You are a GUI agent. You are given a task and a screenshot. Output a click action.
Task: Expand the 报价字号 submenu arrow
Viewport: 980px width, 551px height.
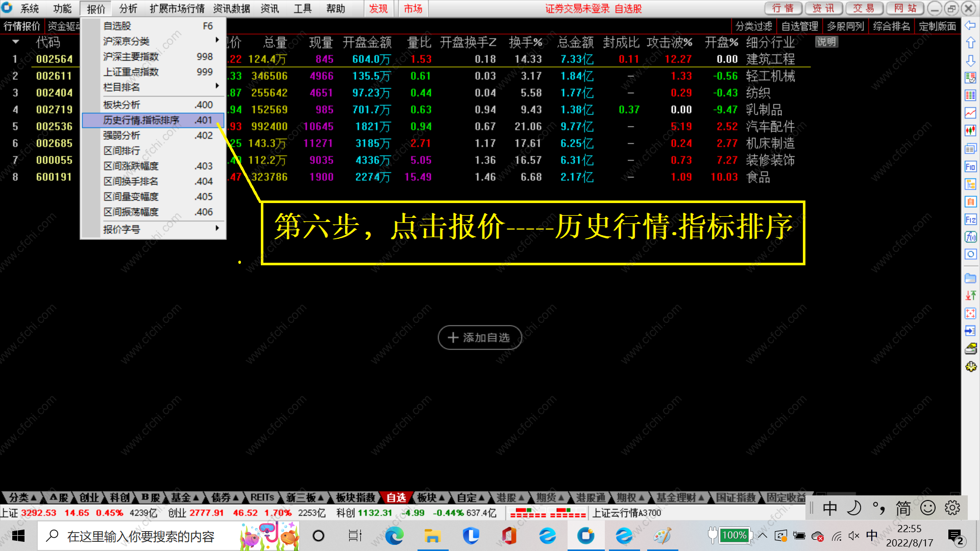coord(217,229)
